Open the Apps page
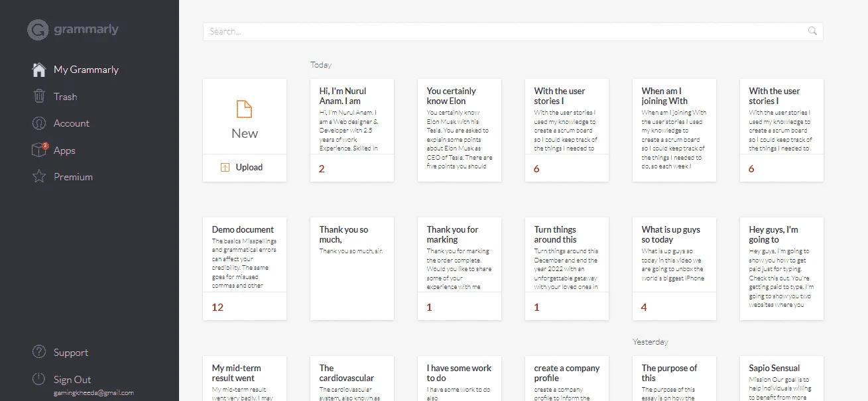868x401 pixels. click(x=64, y=150)
